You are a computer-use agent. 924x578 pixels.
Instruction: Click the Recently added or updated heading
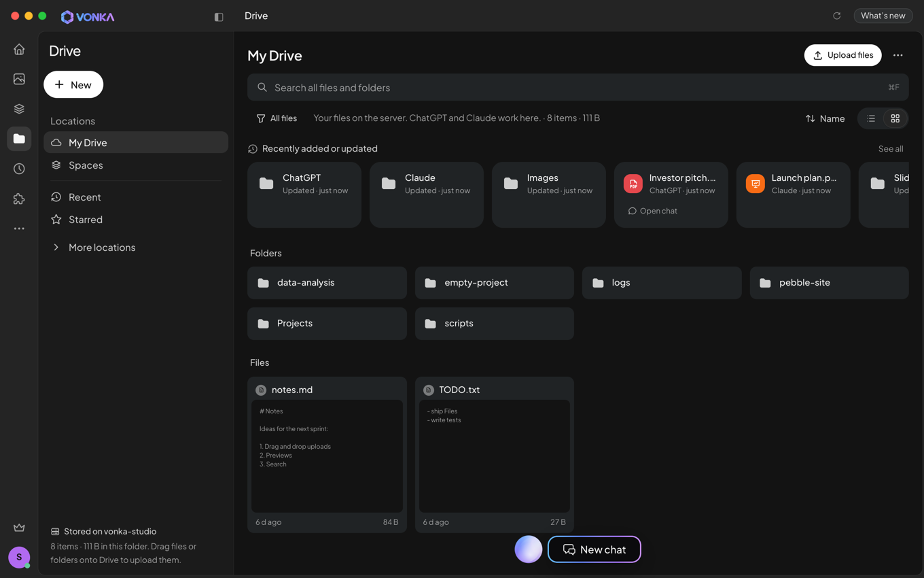tap(319, 148)
